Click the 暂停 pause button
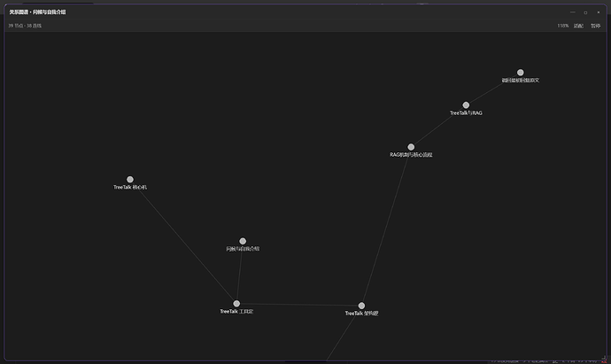The height and width of the screenshot is (364, 611). (x=595, y=26)
